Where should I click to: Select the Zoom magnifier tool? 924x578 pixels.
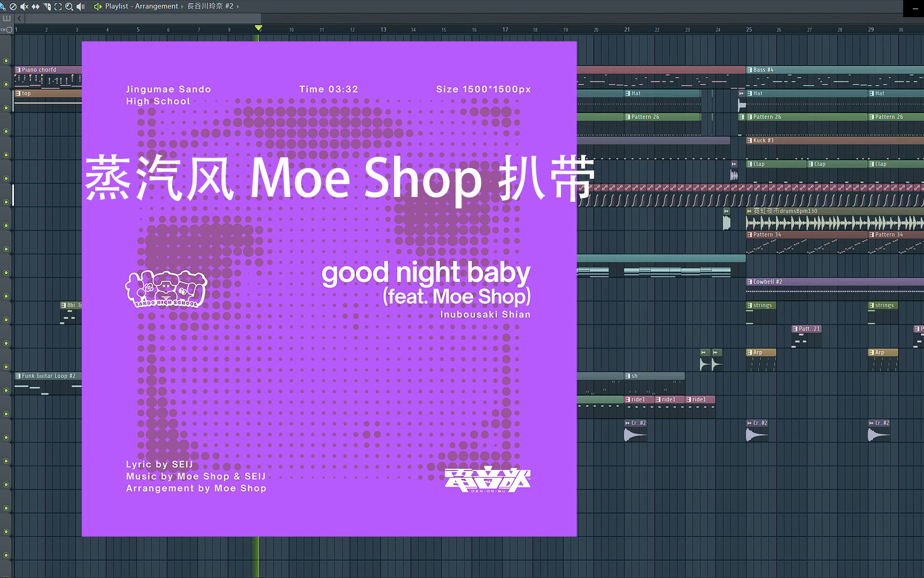pyautogui.click(x=69, y=6)
